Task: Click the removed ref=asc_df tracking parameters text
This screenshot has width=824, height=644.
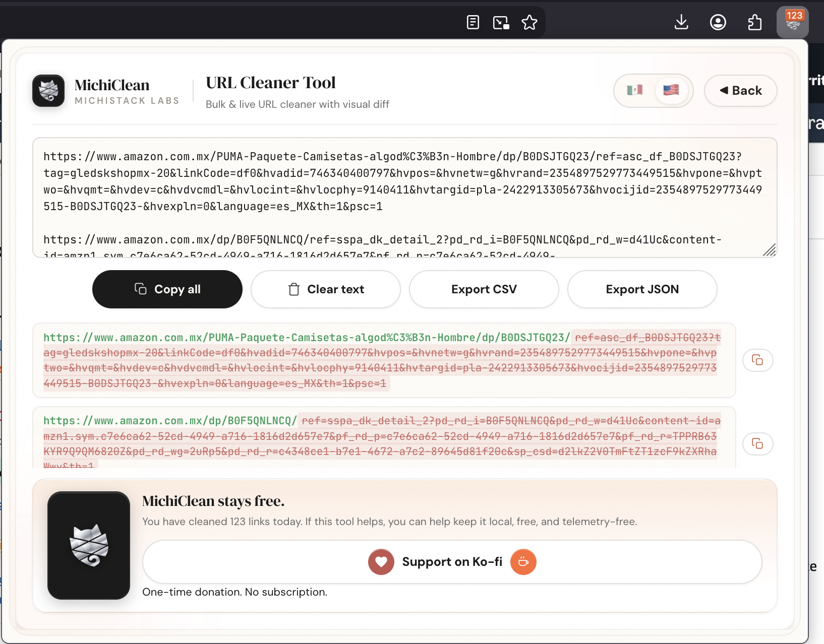Action: click(x=382, y=361)
